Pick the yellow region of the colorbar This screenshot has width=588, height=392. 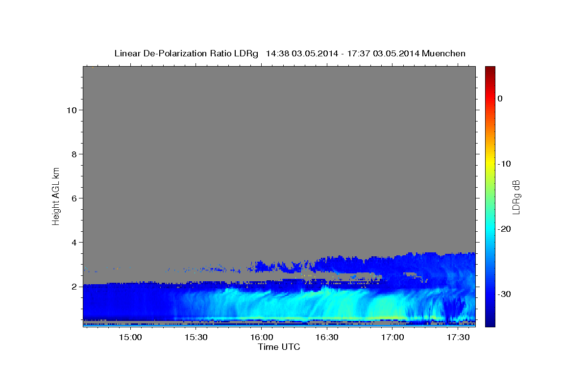pos(490,164)
